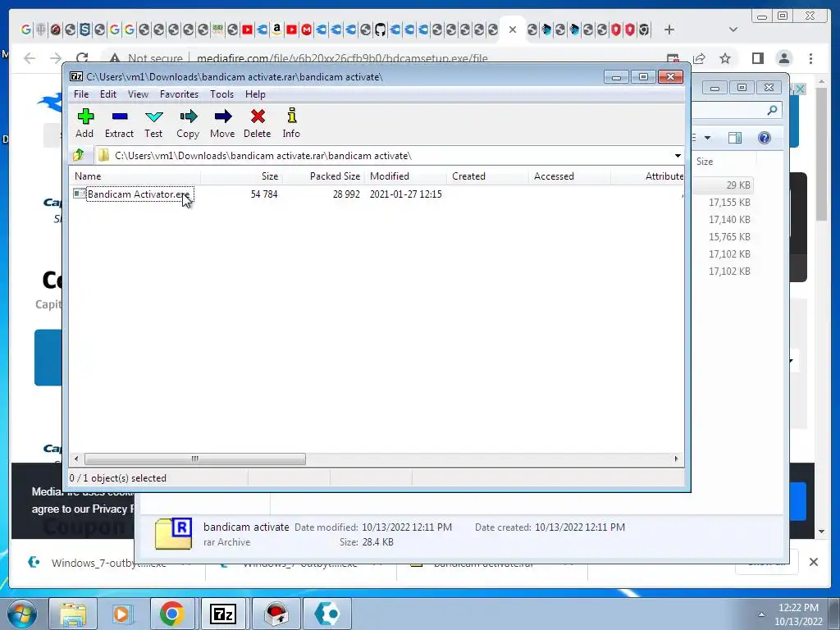Click Chrome's forward navigation arrow
Viewport: 840px width, 630px height.
pyautogui.click(x=55, y=58)
